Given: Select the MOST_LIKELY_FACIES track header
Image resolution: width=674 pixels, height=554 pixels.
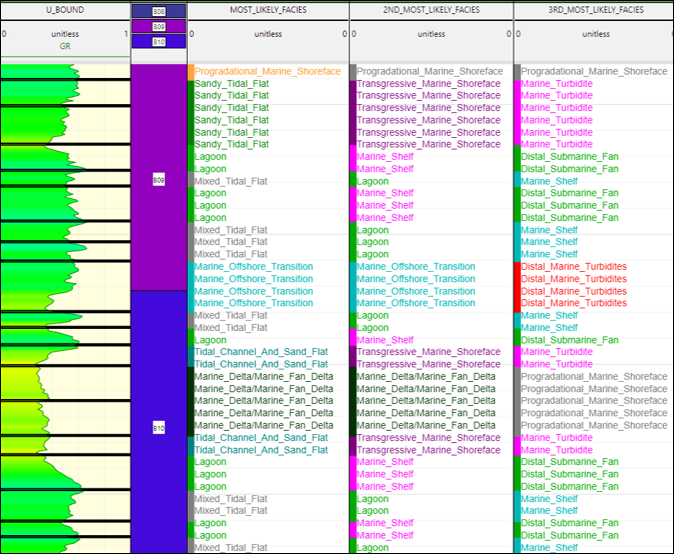Looking at the screenshot, I should pyautogui.click(x=268, y=10).
